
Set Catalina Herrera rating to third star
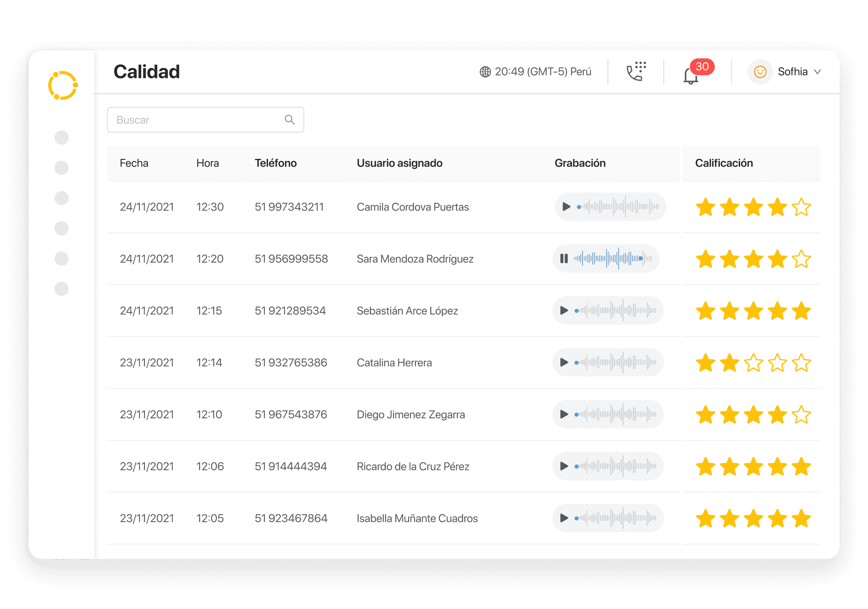(753, 362)
